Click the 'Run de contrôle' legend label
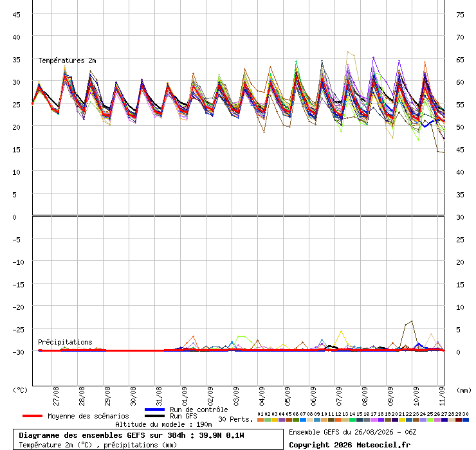Screen dimensions: 476x450 [x=199, y=410]
